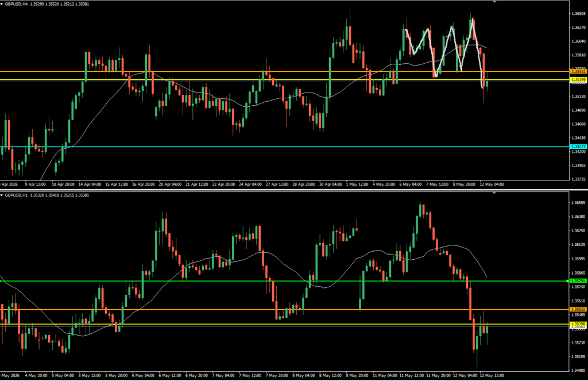Screen dimensions: 588x381
Task: Select the yellow 1.35398 price tag on H4 chart
Action: (578, 79)
